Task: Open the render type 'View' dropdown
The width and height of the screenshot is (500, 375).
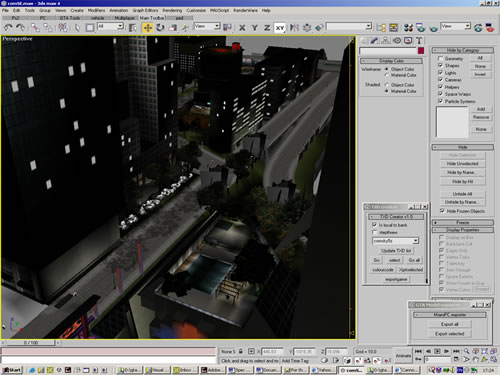Action: coord(467,26)
